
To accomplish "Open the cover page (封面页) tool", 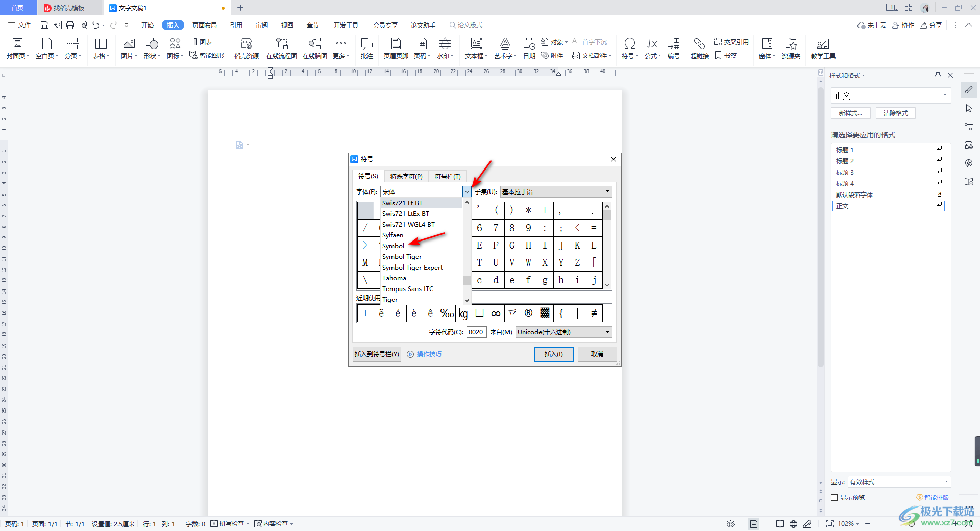I will (18, 49).
